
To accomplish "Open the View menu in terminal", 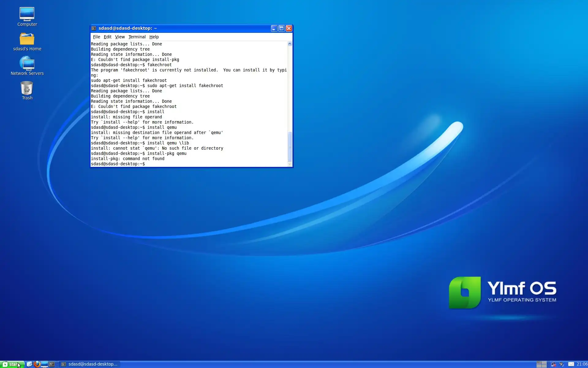I will (120, 37).
